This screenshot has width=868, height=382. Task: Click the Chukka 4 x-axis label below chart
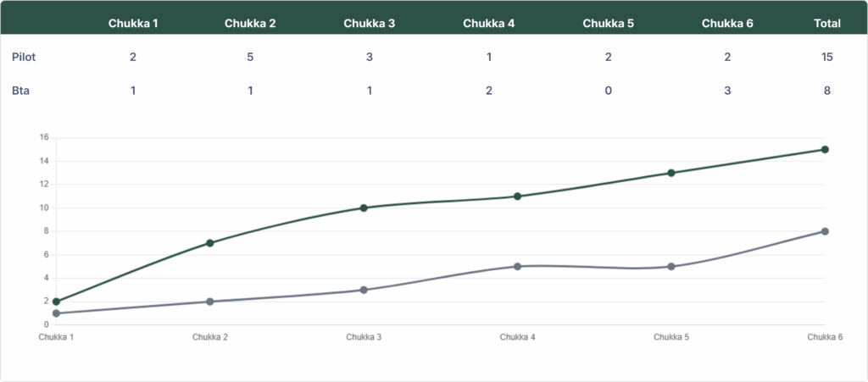[517, 337]
